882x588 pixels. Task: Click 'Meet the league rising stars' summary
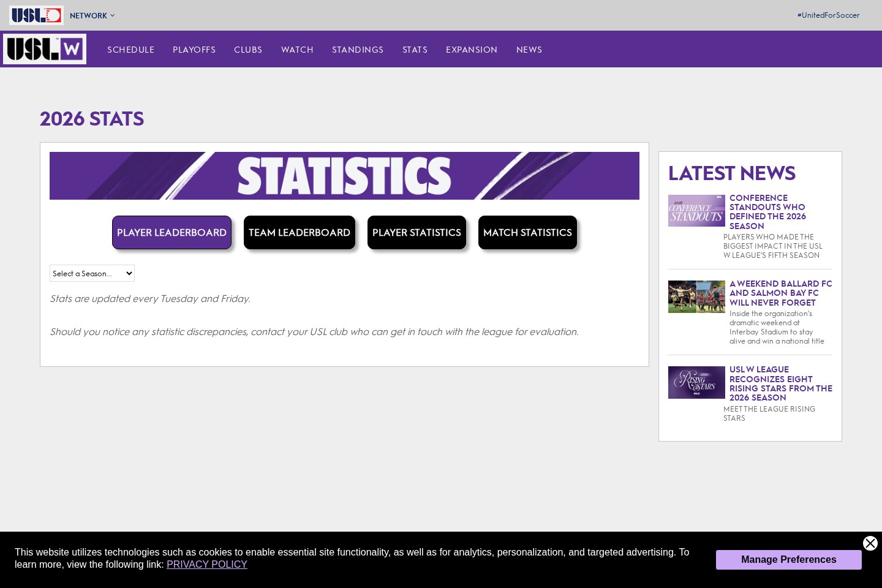769,413
